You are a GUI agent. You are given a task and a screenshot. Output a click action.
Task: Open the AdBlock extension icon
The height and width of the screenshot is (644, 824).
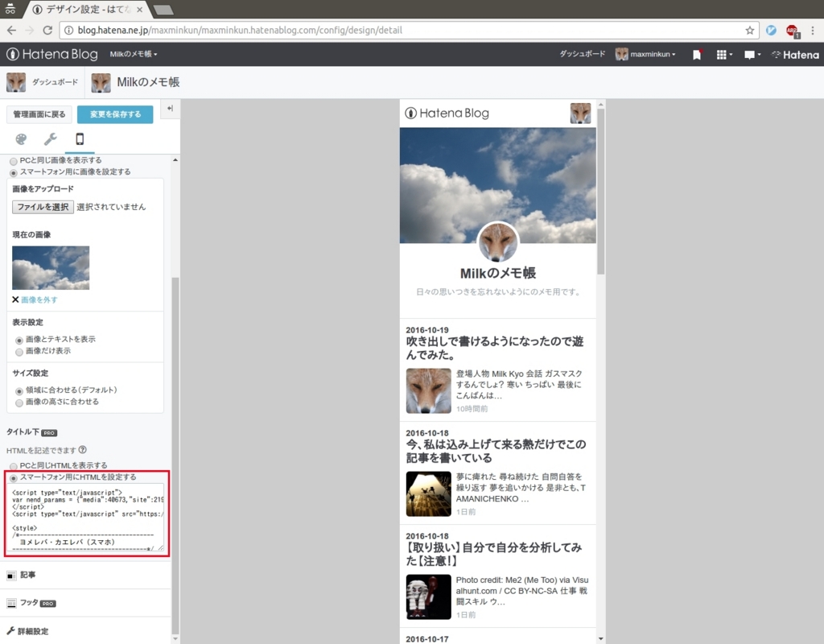click(x=793, y=31)
